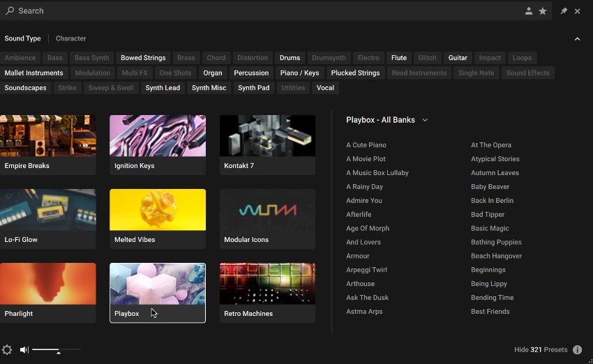Image resolution: width=593 pixels, height=364 pixels.
Task: Mute the preview speaker icon
Action: 24,349
